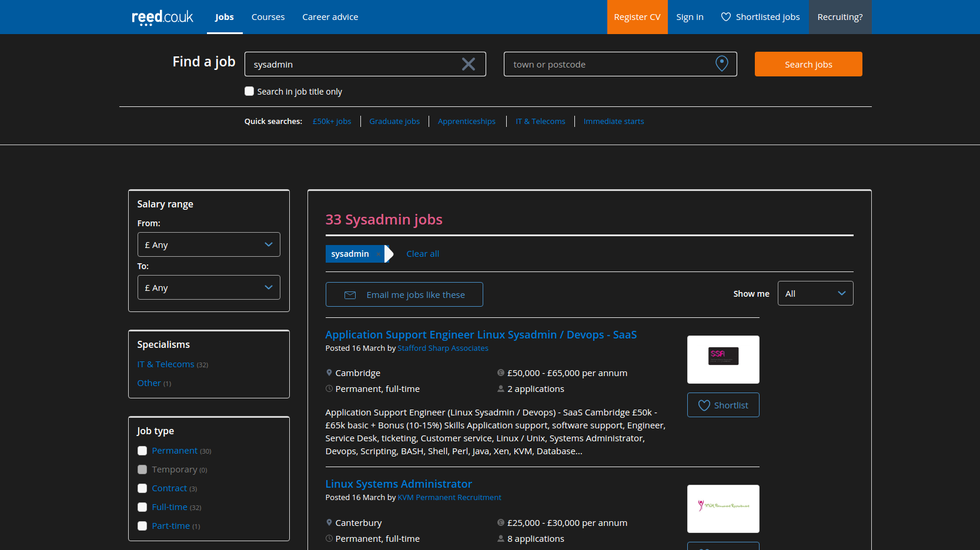The height and width of the screenshot is (550, 980).
Task: Click the Canterbury location text
Action: click(359, 523)
